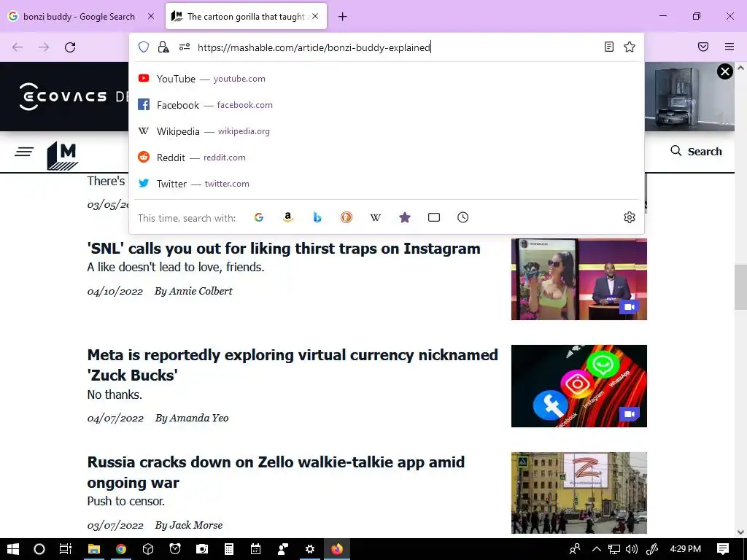
Task: Open Task View on taskbar
Action: point(65,549)
